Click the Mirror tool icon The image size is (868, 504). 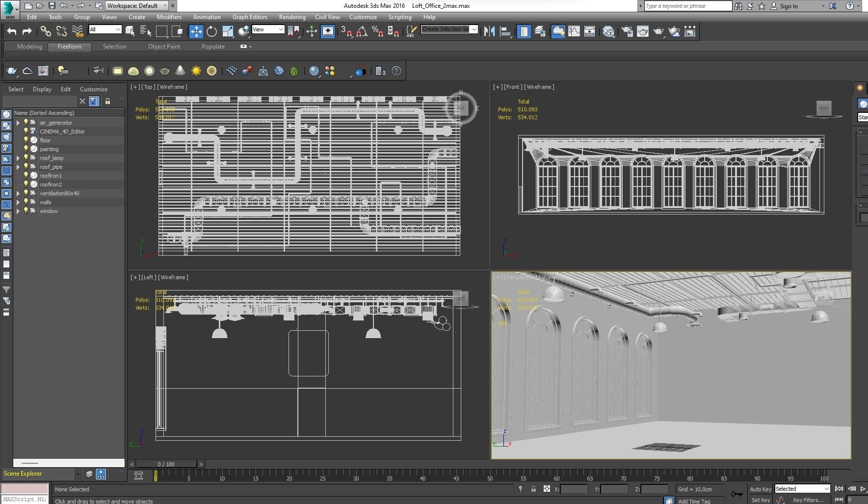(x=489, y=31)
